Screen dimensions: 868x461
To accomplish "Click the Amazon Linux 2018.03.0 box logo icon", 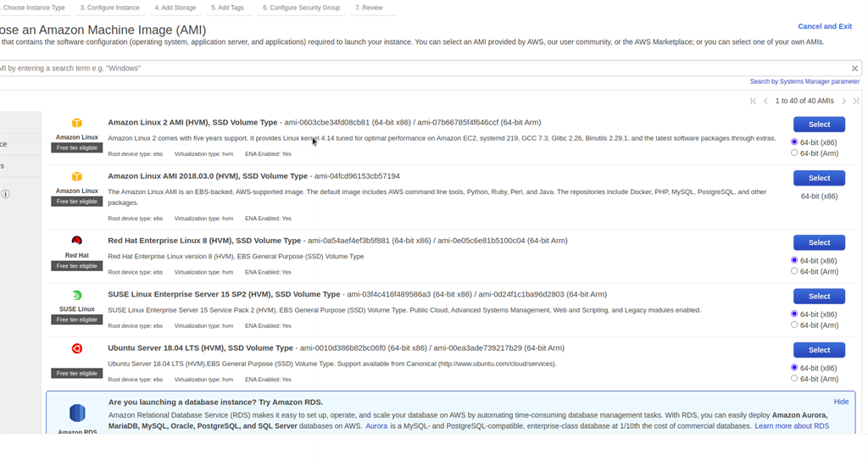I will [x=77, y=176].
